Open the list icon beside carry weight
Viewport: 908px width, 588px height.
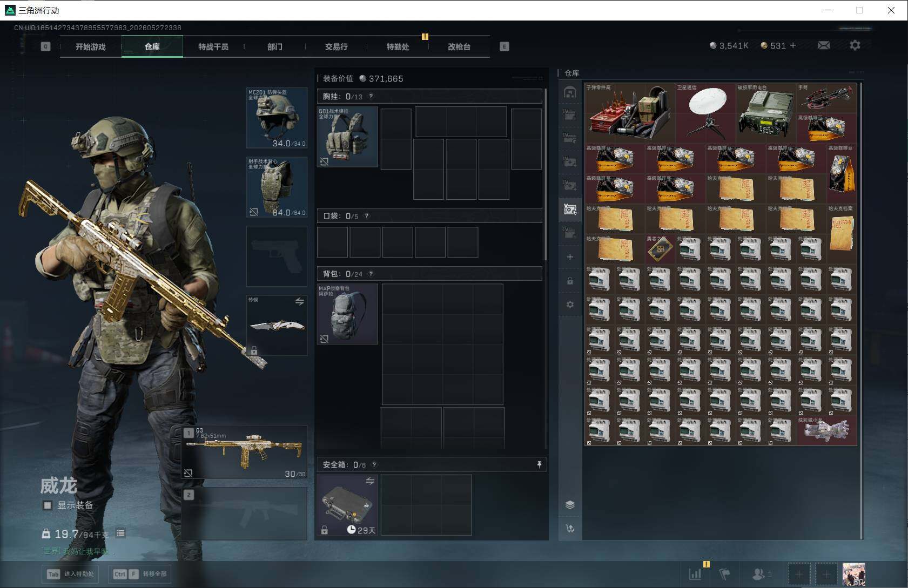tap(120, 533)
